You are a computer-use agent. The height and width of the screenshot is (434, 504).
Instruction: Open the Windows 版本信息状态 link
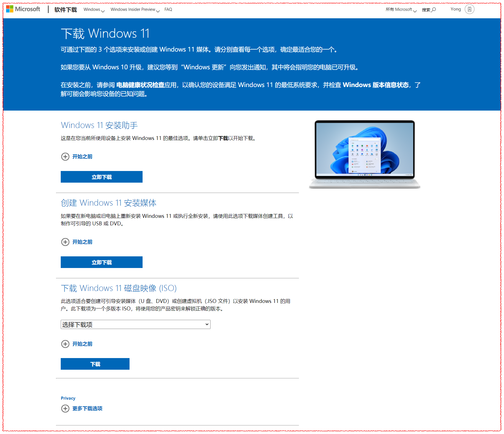point(376,85)
